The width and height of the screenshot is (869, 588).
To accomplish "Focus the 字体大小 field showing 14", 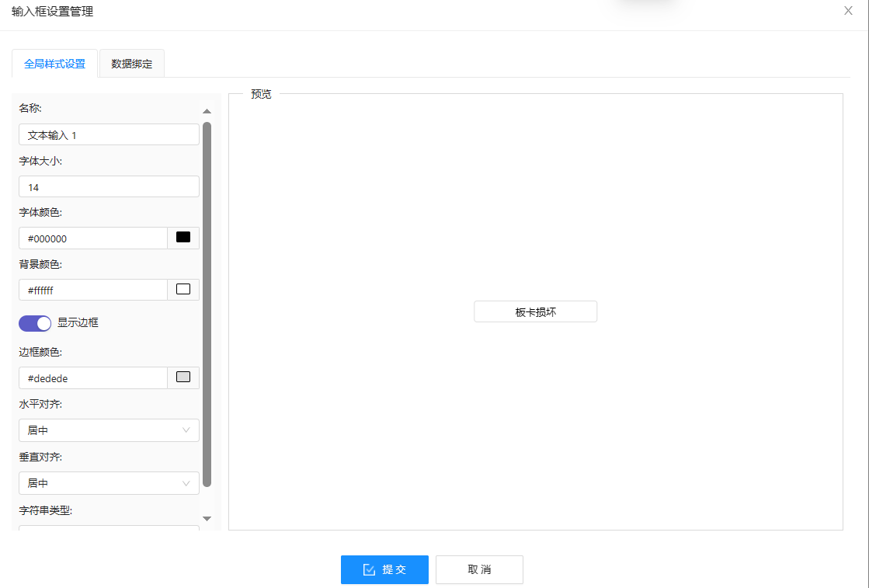I will pos(109,186).
